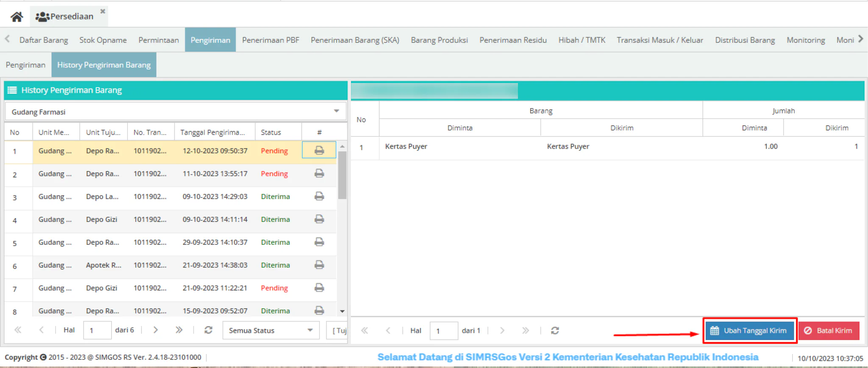Select the Pengiriman sub-tab
The height and width of the screenshot is (368, 868).
(25, 65)
